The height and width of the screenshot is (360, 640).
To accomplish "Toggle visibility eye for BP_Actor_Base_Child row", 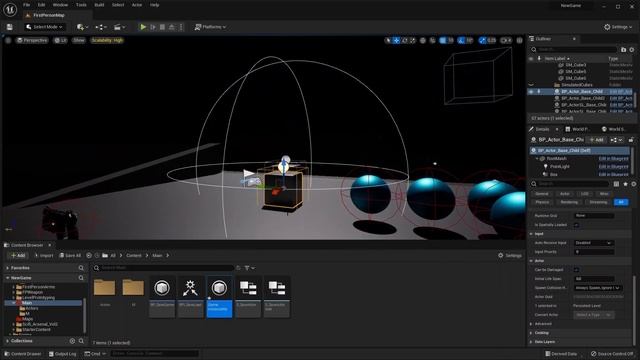I will coord(531,92).
